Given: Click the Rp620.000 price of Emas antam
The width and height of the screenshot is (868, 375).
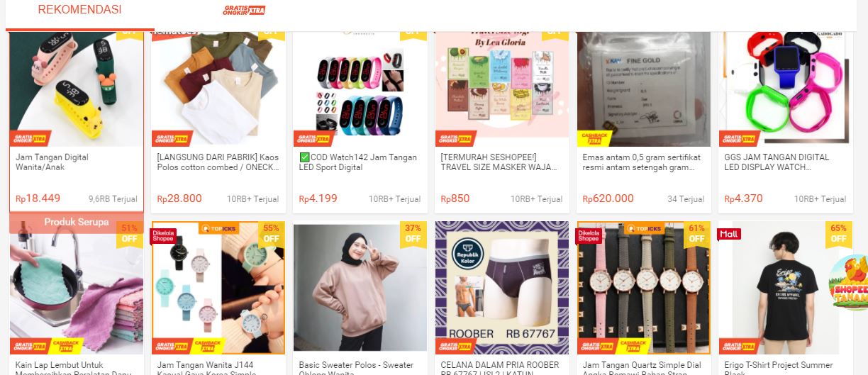Looking at the screenshot, I should pyautogui.click(x=608, y=198).
